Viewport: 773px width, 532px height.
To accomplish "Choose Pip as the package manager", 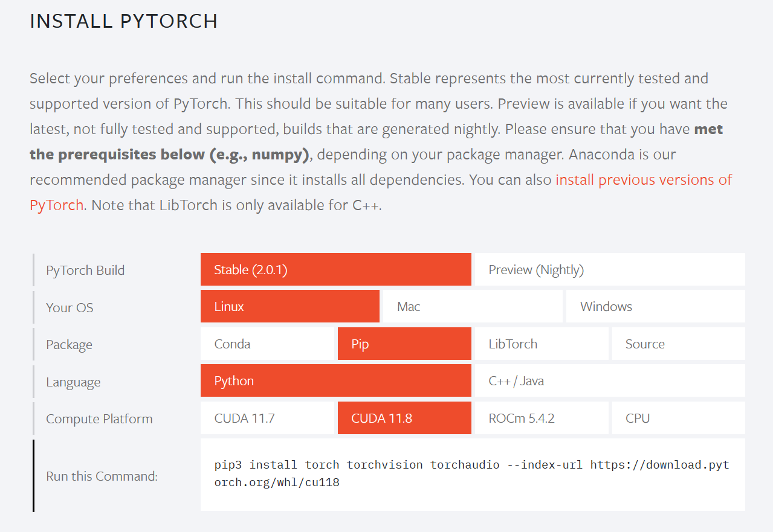I will click(404, 344).
